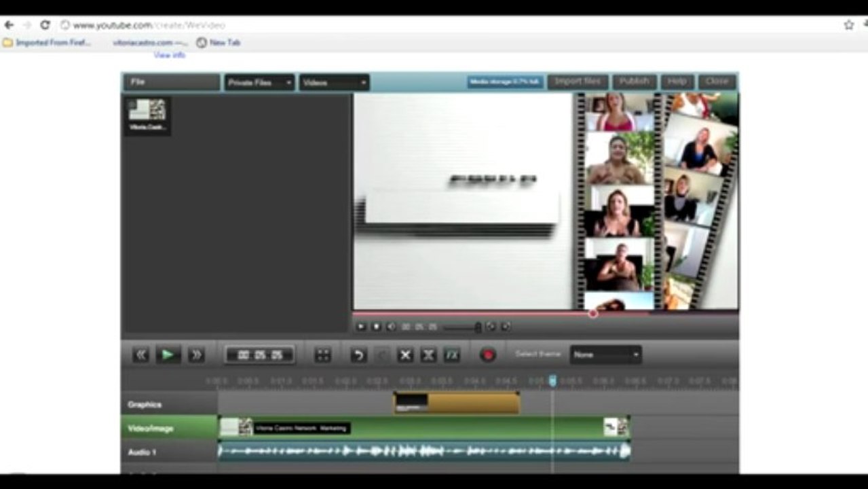The image size is (868, 489).
Task: Jump to timeline start with rewind button
Action: 141,355
